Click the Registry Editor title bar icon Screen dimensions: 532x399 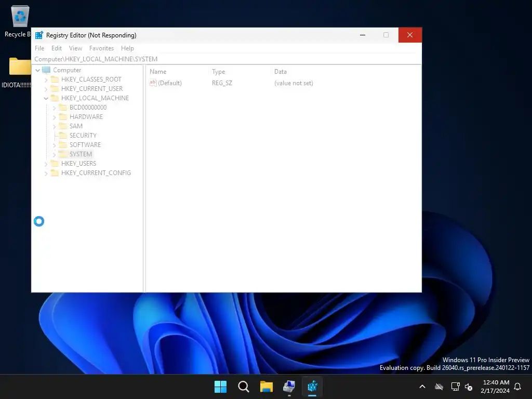(x=39, y=35)
